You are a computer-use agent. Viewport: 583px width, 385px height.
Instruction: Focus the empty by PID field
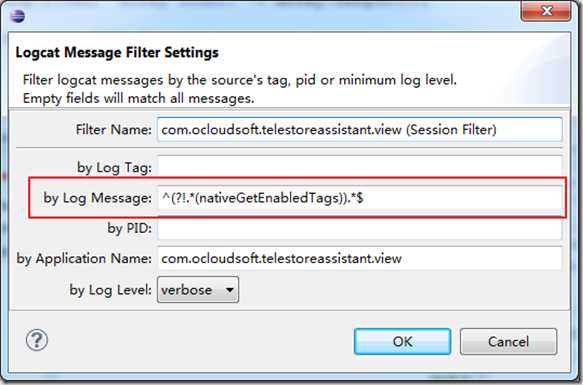point(360,228)
